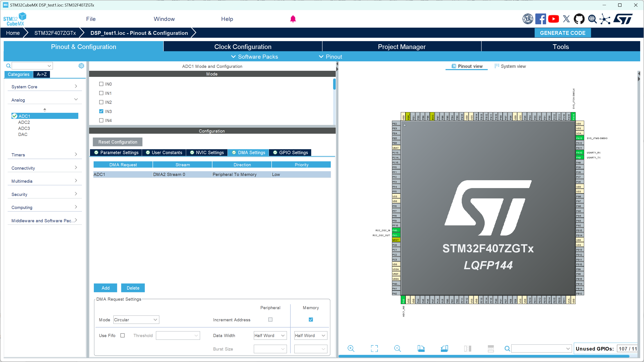
Task: Click the GENERATE CODE button
Action: click(x=563, y=33)
